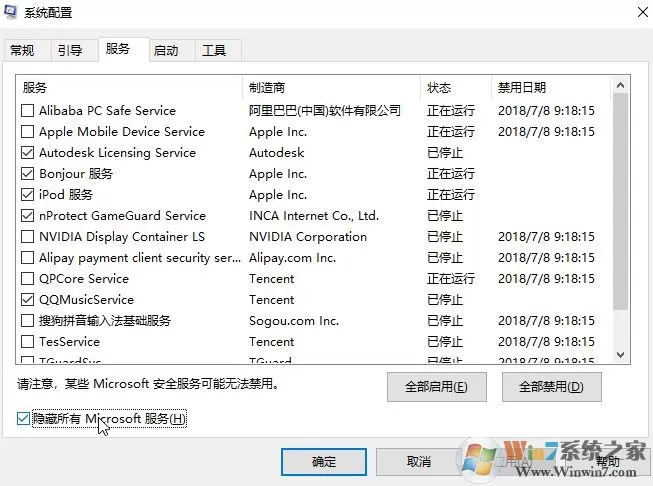Toggle 隐藏所有 Microsoft 服务 checkbox
The height and width of the screenshot is (486, 653).
23,419
